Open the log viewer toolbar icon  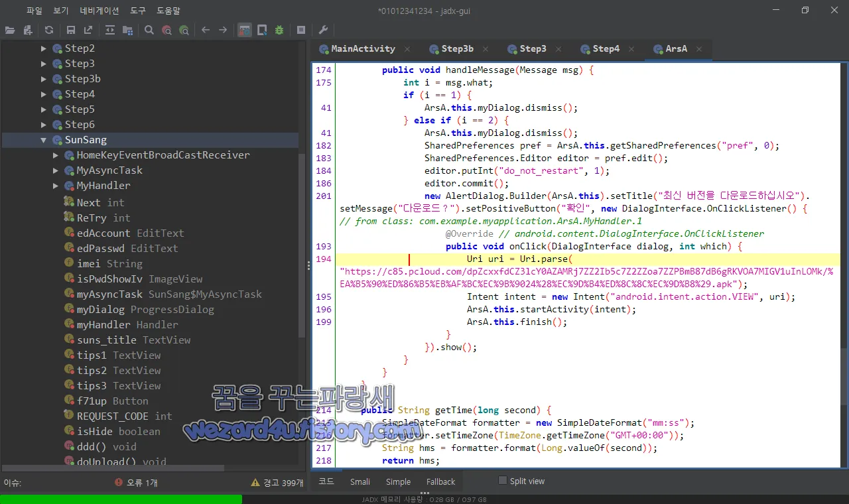point(301,30)
